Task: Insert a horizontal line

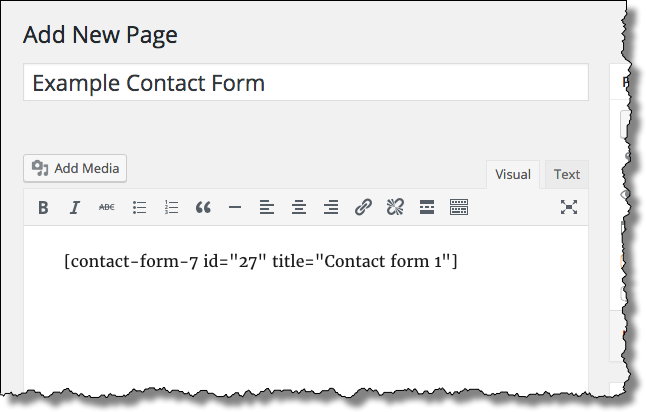Action: coord(235,207)
